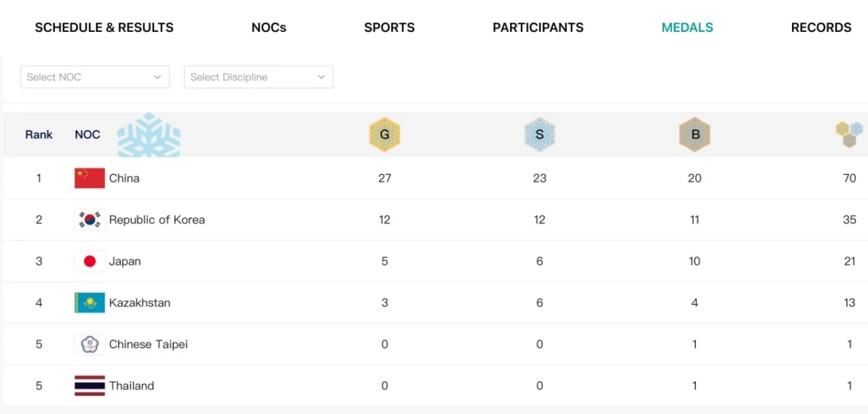Open the Records tab
868x414 pixels.
[x=821, y=28]
